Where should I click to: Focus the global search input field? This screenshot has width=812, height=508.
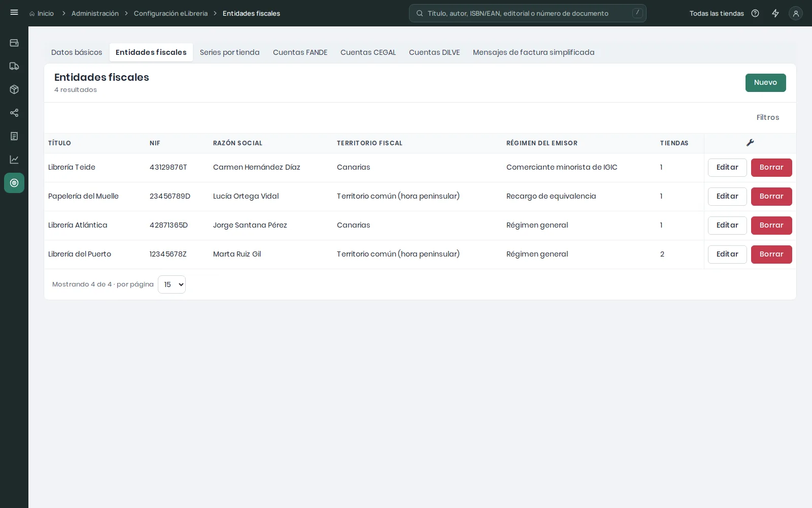(528, 13)
